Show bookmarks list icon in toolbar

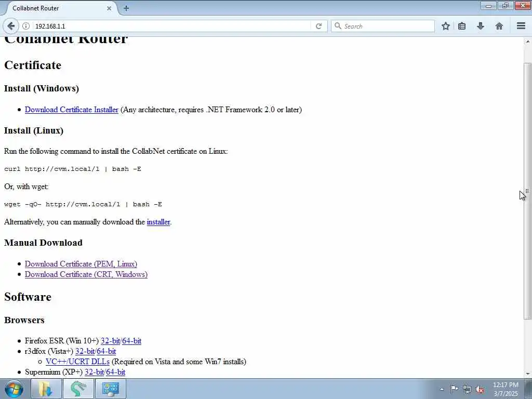coord(462,26)
